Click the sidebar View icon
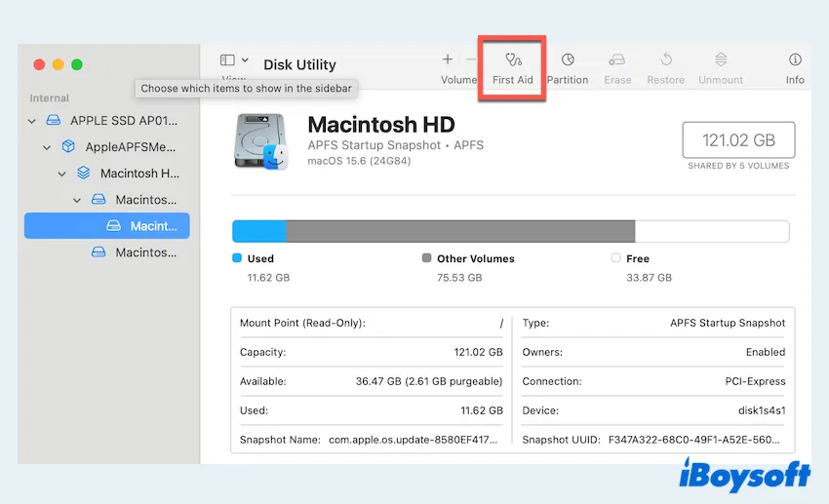This screenshot has width=829, height=504. (x=227, y=60)
